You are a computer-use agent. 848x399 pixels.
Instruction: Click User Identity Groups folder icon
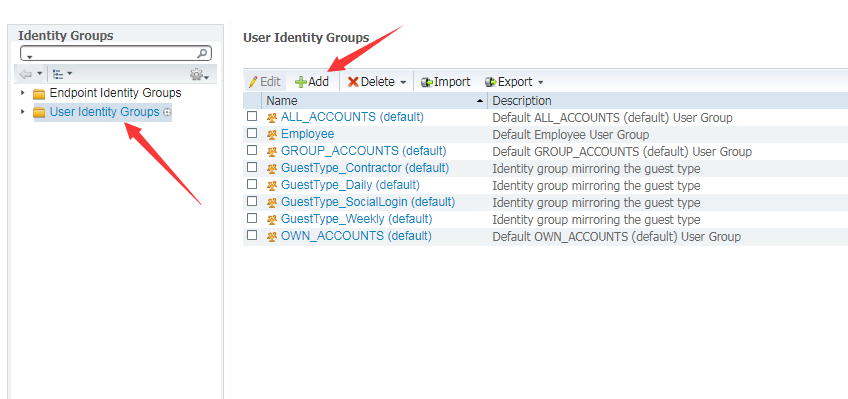point(39,112)
